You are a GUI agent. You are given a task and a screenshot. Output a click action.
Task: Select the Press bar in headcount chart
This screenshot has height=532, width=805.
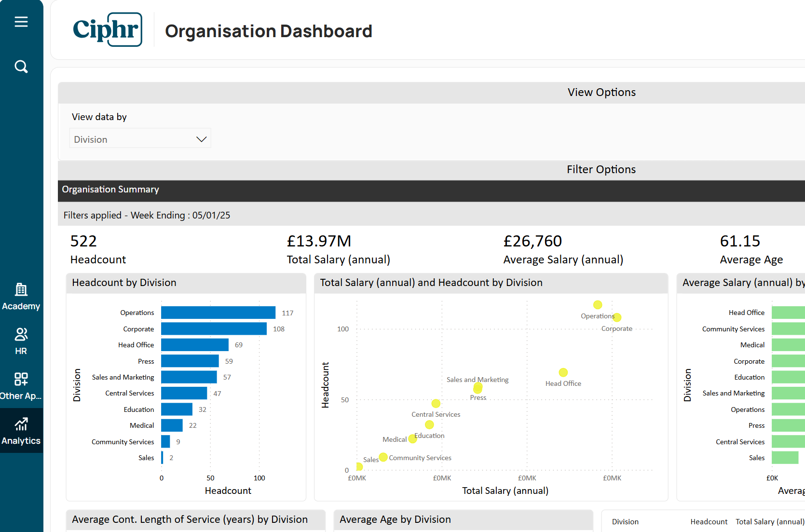190,361
